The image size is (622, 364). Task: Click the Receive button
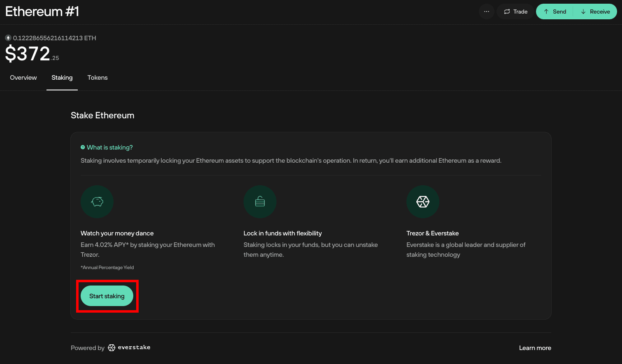[x=595, y=12]
